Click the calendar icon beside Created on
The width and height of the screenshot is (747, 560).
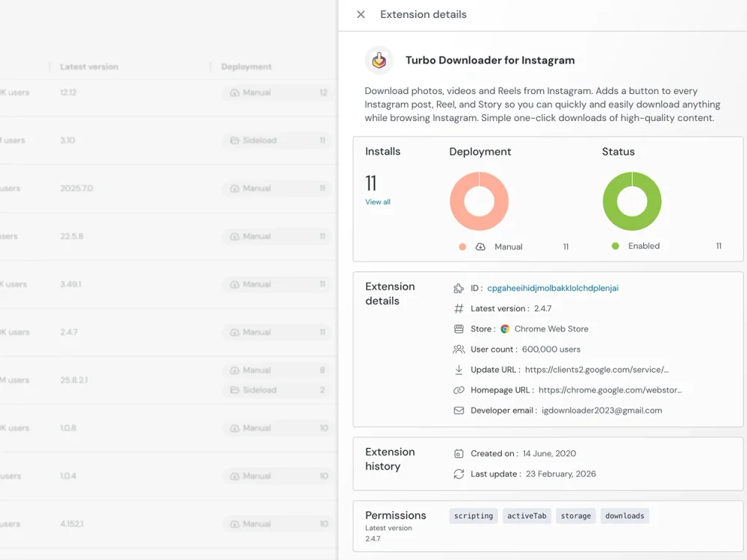point(459,454)
